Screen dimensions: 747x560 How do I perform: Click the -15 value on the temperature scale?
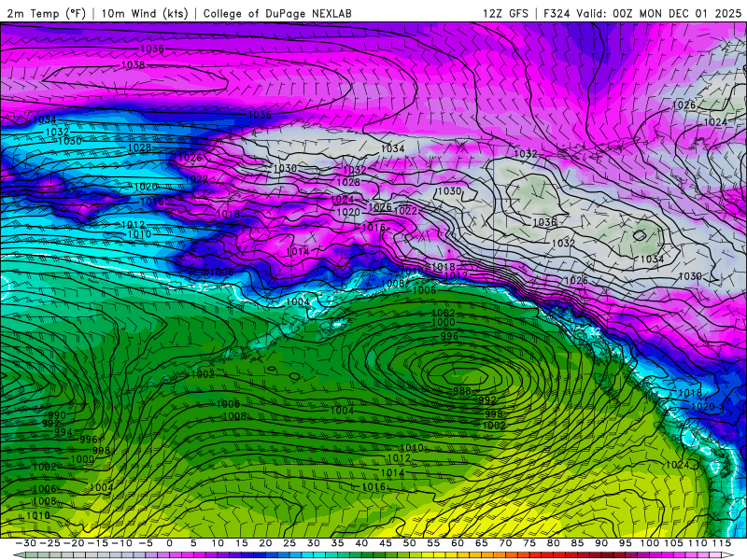(x=98, y=543)
